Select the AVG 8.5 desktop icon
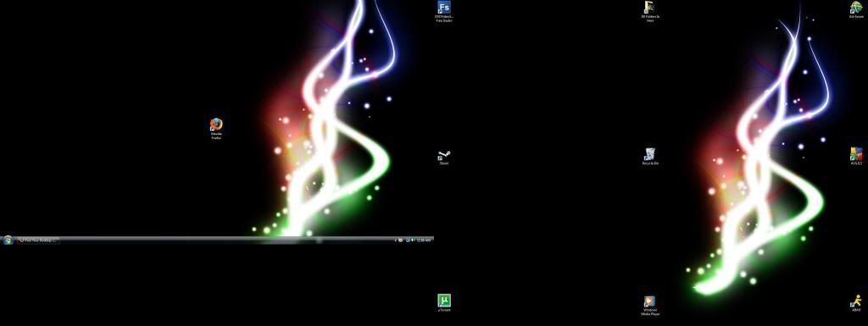Screen dimensions: 868x326 coord(856,155)
